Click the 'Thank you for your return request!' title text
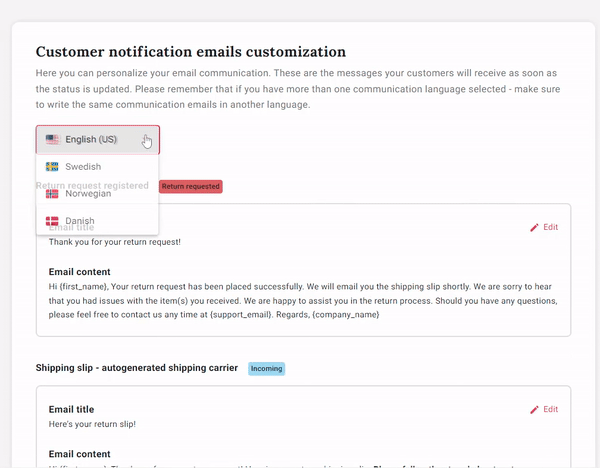This screenshot has width=600, height=468. [x=114, y=242]
